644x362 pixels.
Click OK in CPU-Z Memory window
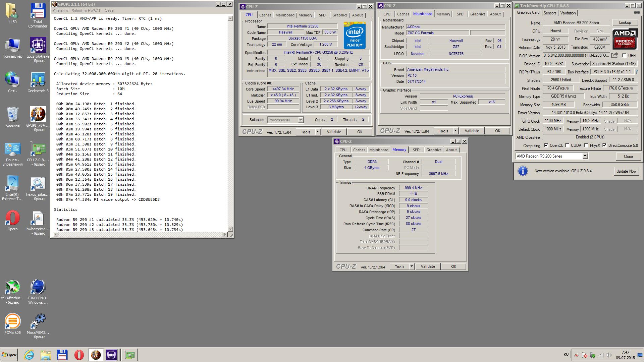coord(453,266)
